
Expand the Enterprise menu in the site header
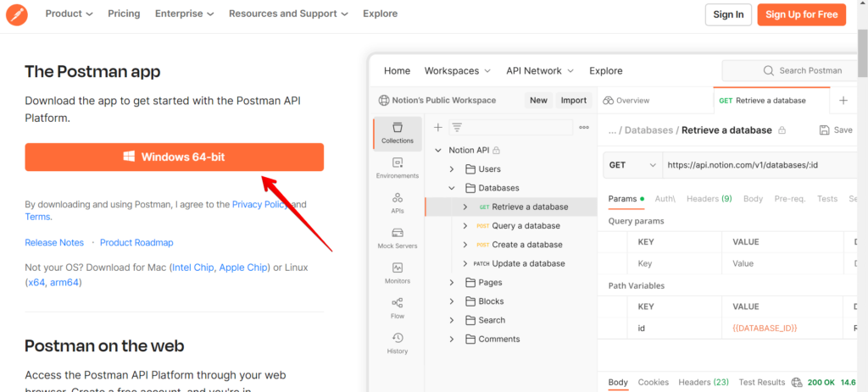pos(184,14)
